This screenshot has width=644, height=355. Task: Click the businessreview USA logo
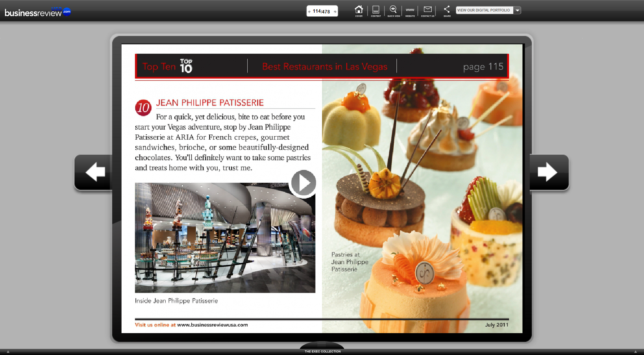pyautogui.click(x=37, y=12)
